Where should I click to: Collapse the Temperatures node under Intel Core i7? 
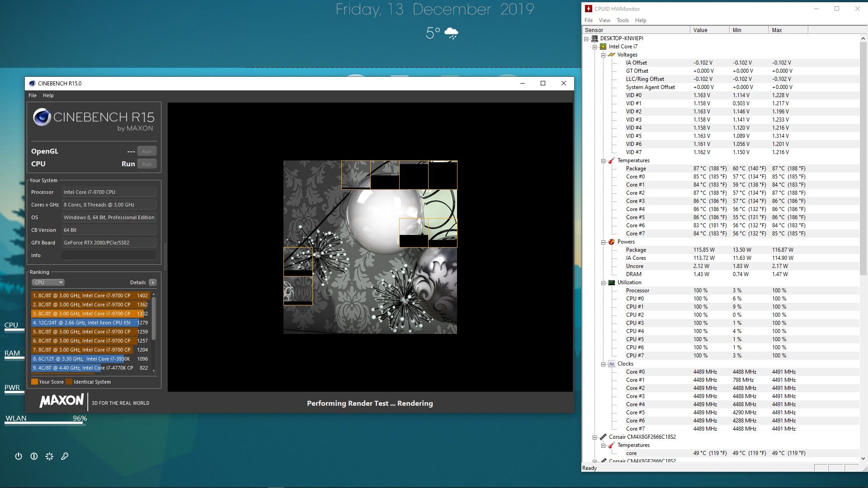(603, 161)
